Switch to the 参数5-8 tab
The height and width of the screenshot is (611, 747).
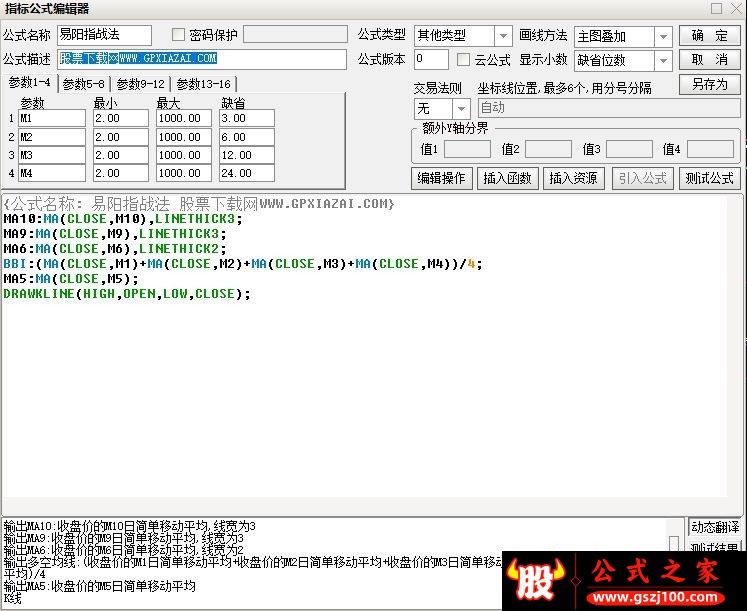(83, 84)
